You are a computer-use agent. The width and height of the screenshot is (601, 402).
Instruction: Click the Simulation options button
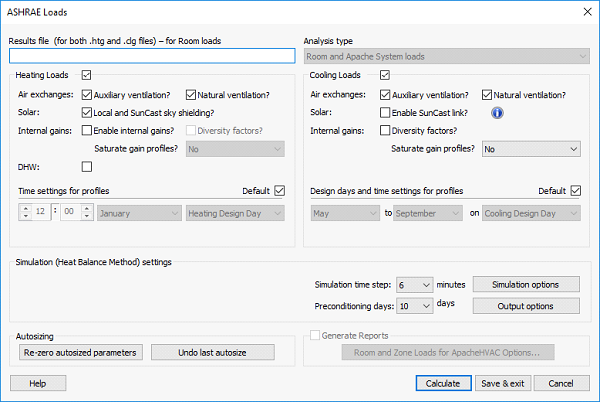click(x=526, y=285)
